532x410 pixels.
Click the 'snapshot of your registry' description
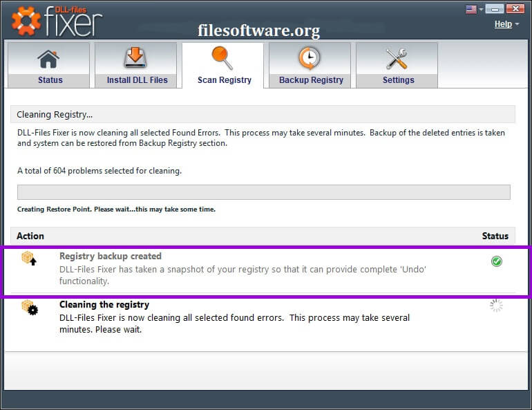(x=243, y=275)
